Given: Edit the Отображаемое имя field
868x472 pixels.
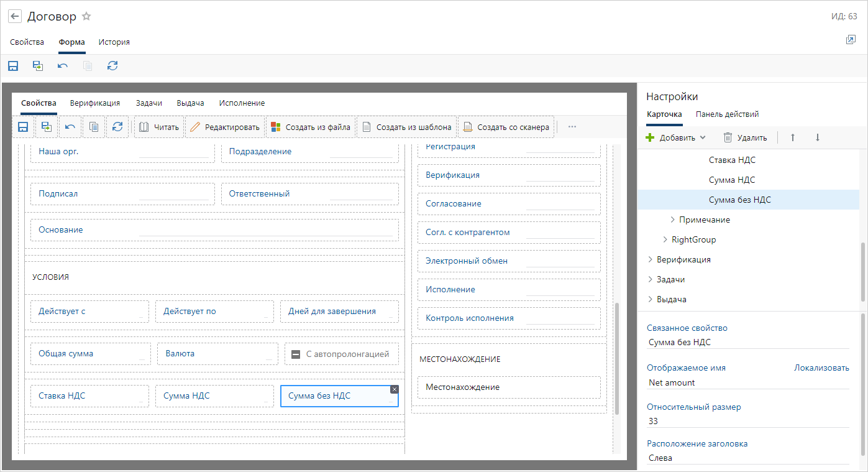Looking at the screenshot, I should pyautogui.click(x=748, y=382).
